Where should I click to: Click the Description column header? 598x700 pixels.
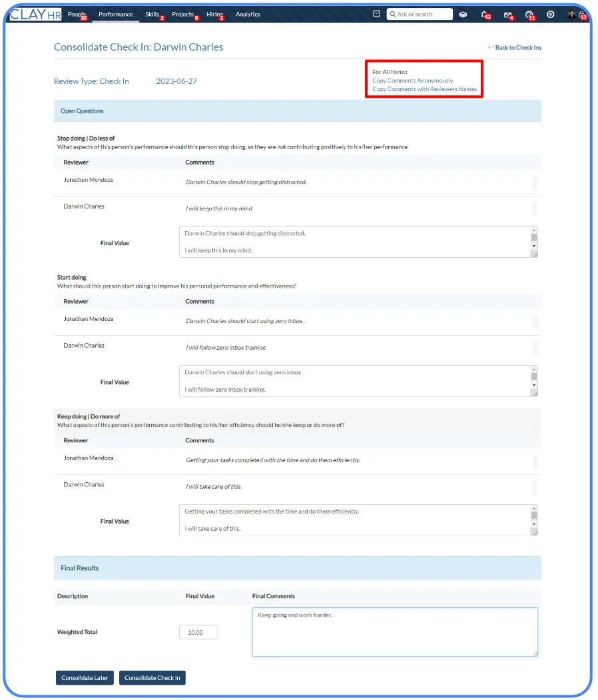73,596
